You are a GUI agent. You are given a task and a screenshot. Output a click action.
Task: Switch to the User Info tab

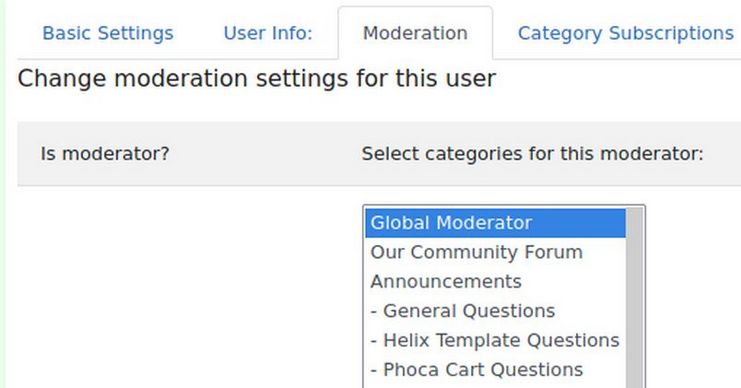(268, 33)
